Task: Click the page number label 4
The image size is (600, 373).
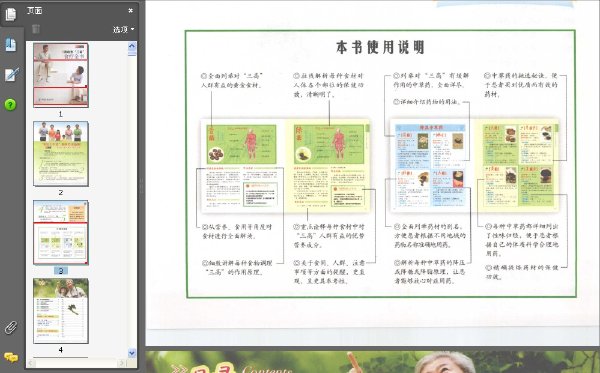Action: pos(60,350)
